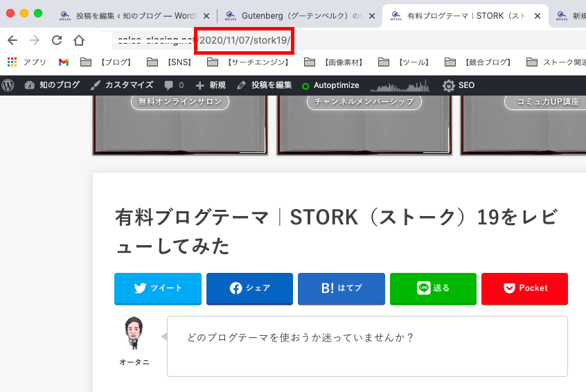Screen dimensions: 586x392
Task: Open the 【ツール】 bookmark folder
Action: click(x=404, y=62)
